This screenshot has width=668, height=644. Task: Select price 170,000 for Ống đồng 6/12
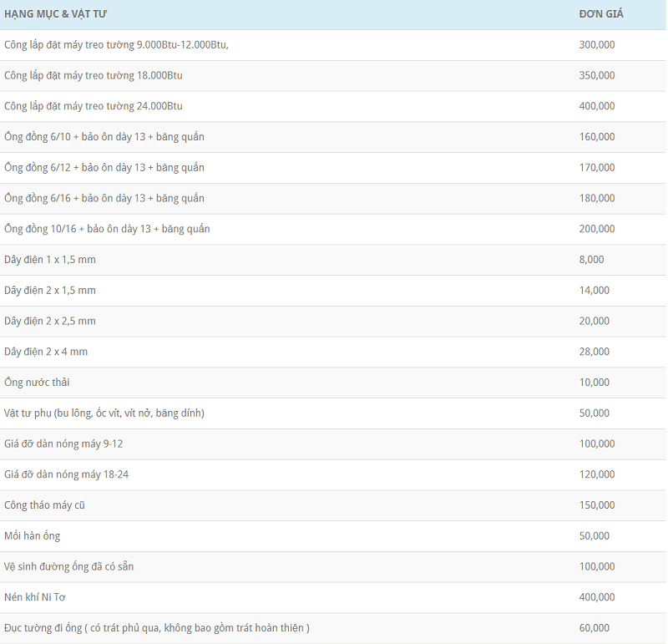(x=597, y=168)
